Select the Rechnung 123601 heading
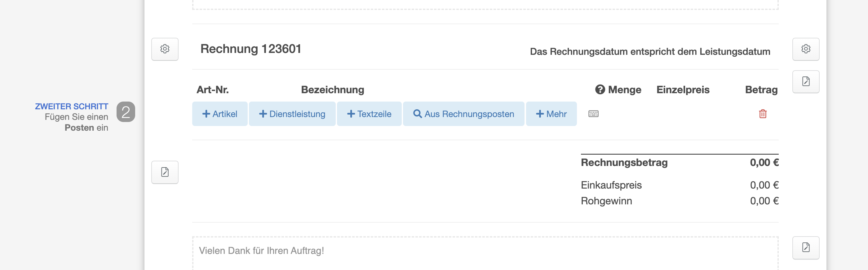 pos(251,49)
